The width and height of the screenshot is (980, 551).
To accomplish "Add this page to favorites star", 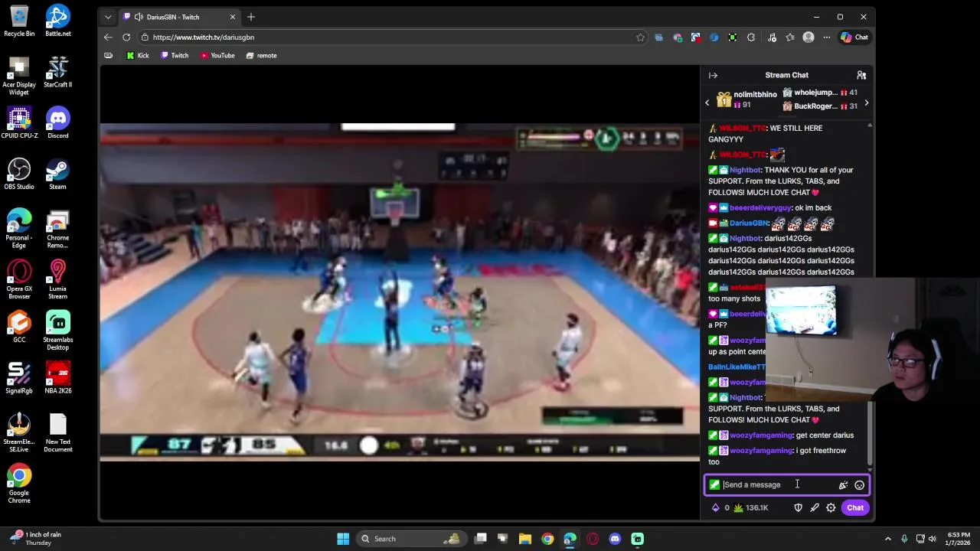I will coord(640,37).
